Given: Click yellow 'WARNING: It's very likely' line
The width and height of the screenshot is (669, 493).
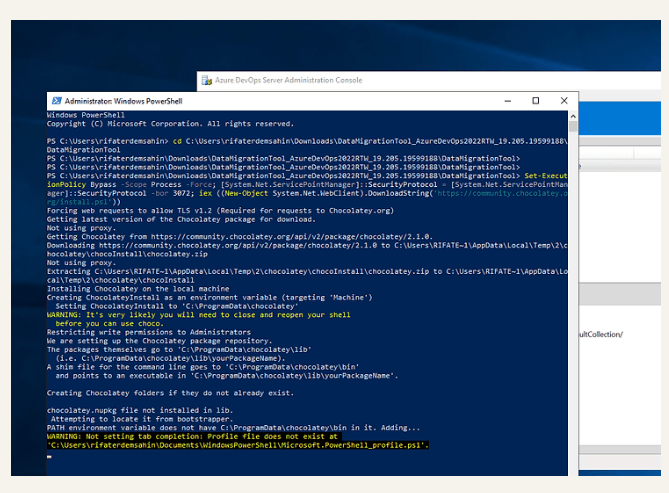Looking at the screenshot, I should click(x=198, y=315).
